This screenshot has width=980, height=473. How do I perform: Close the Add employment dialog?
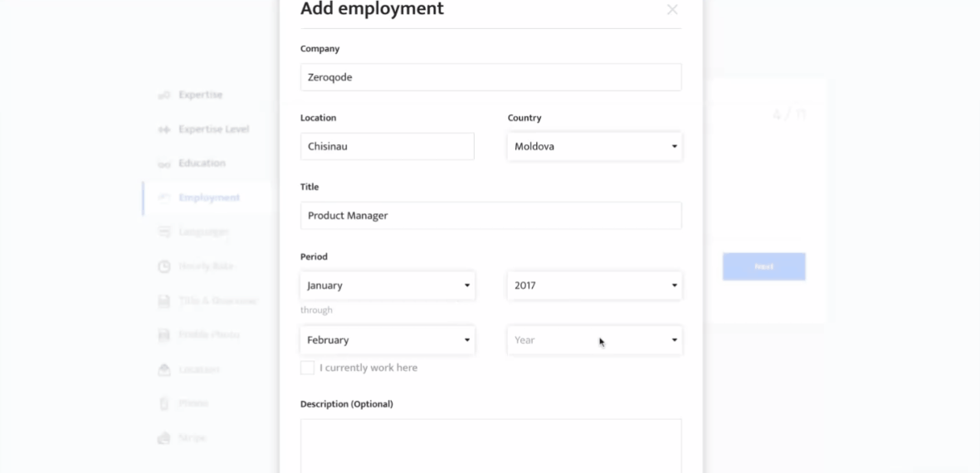click(x=672, y=10)
